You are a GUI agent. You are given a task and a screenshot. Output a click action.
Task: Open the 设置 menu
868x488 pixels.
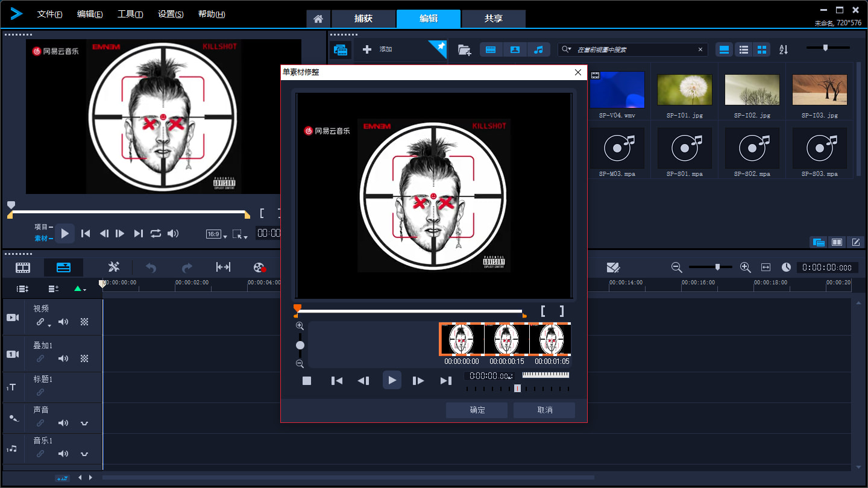click(171, 14)
